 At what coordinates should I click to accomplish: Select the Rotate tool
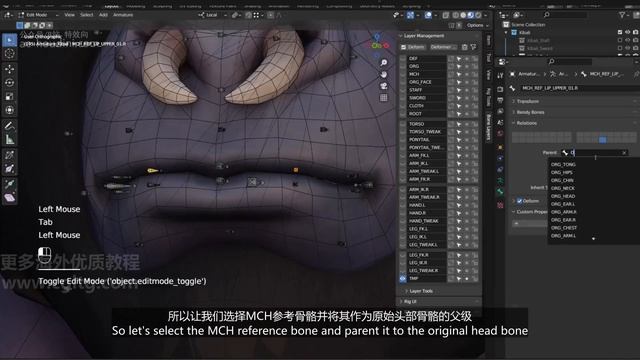[10, 82]
